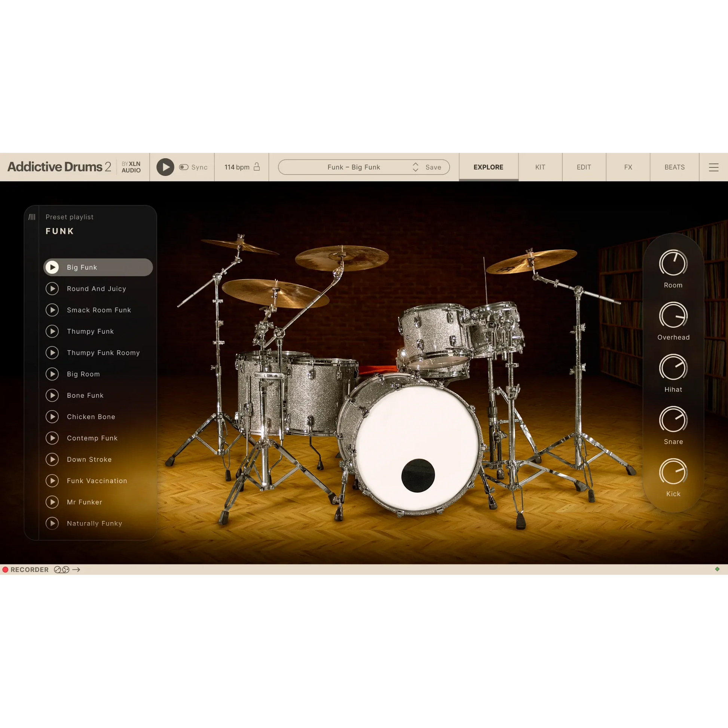The width and height of the screenshot is (728, 728).
Task: Toggle the Sync switch
Action: point(184,167)
